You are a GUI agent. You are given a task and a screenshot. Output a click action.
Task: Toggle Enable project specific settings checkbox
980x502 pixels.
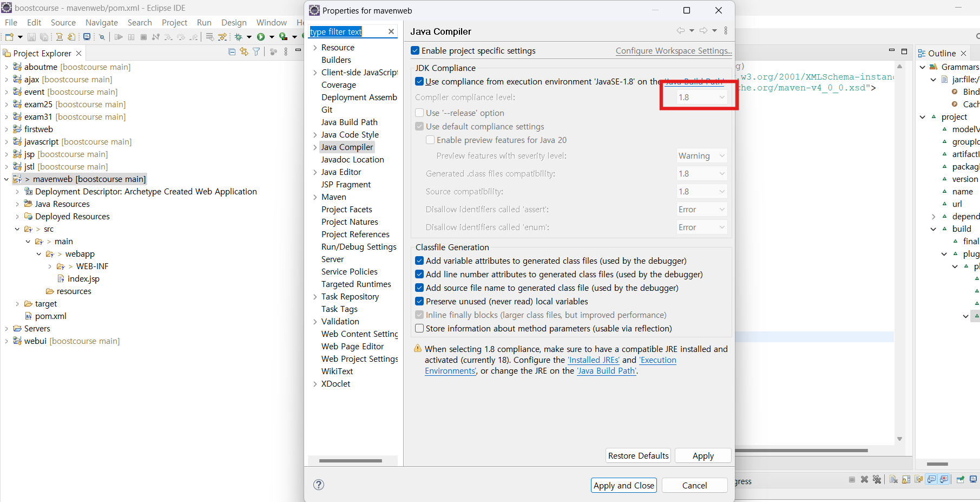point(415,51)
